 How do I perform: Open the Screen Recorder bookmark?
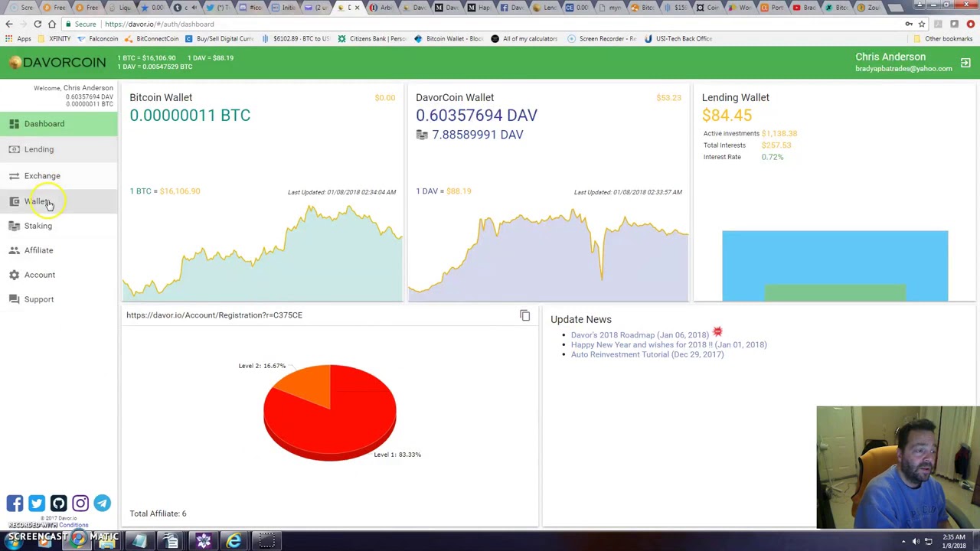point(602,38)
